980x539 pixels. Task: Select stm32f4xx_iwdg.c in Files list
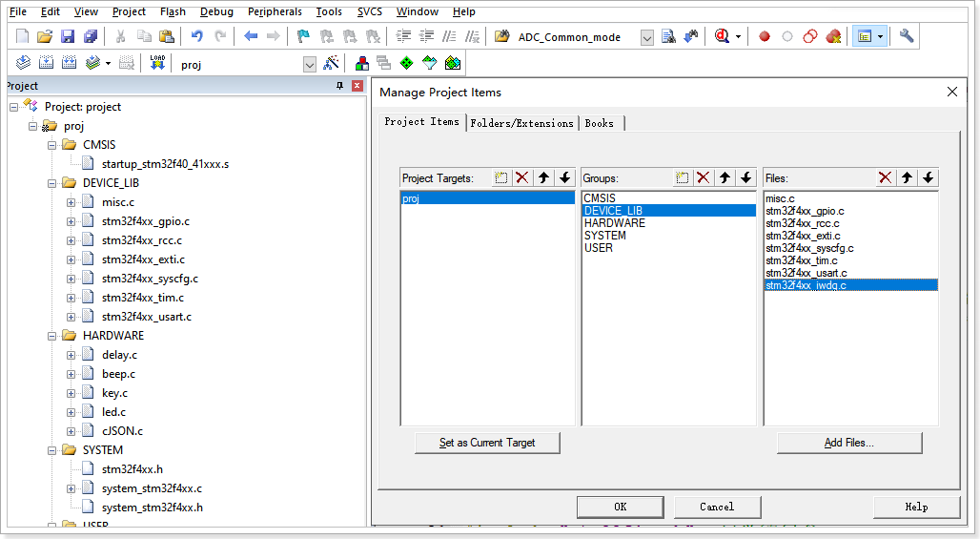(850, 285)
